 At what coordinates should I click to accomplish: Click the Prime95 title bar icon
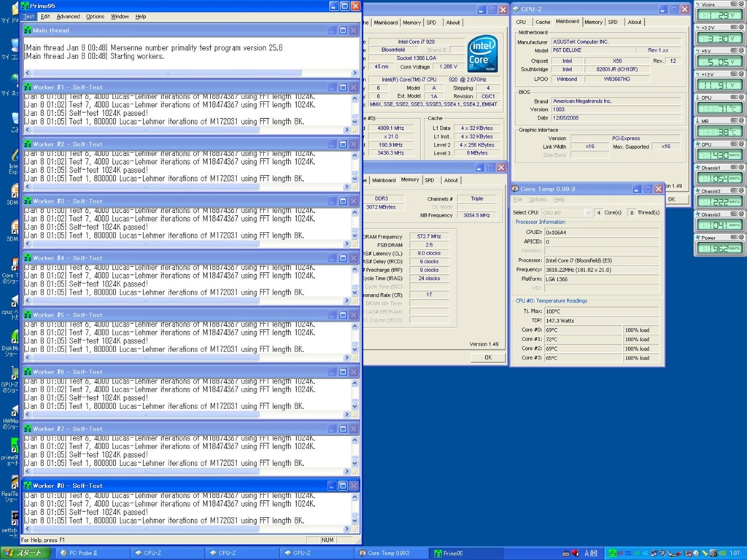25,6
